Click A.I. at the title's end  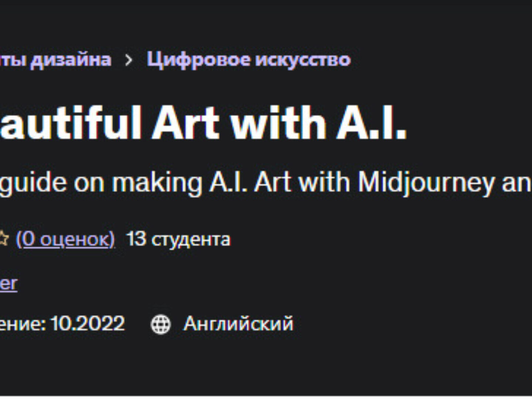371,122
